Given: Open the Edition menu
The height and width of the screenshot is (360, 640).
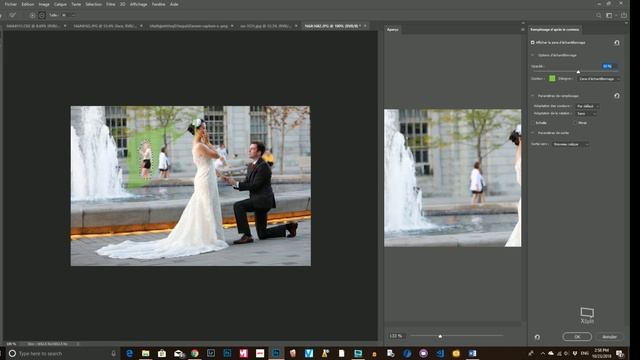Looking at the screenshot, I should (x=28, y=4).
